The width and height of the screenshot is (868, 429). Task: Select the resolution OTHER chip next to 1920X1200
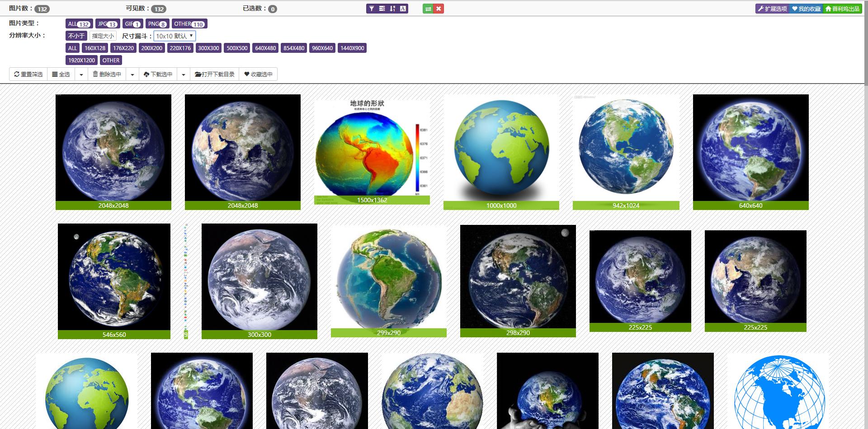point(111,60)
